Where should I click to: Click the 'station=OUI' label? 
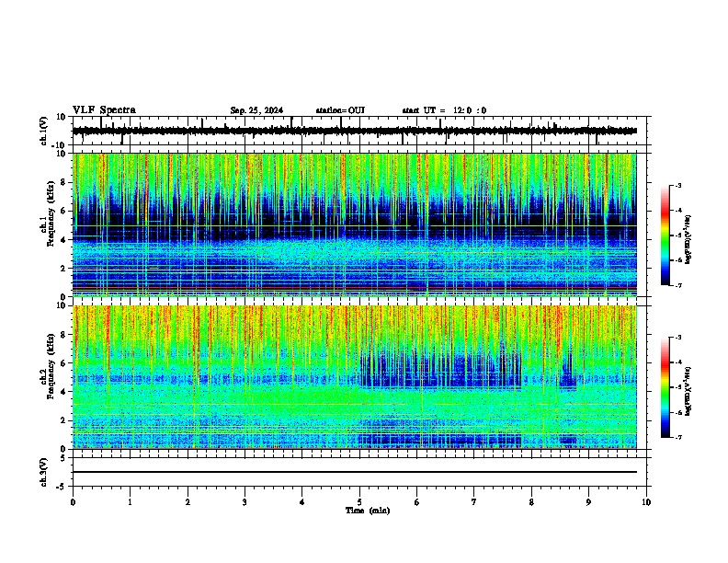tap(340, 110)
